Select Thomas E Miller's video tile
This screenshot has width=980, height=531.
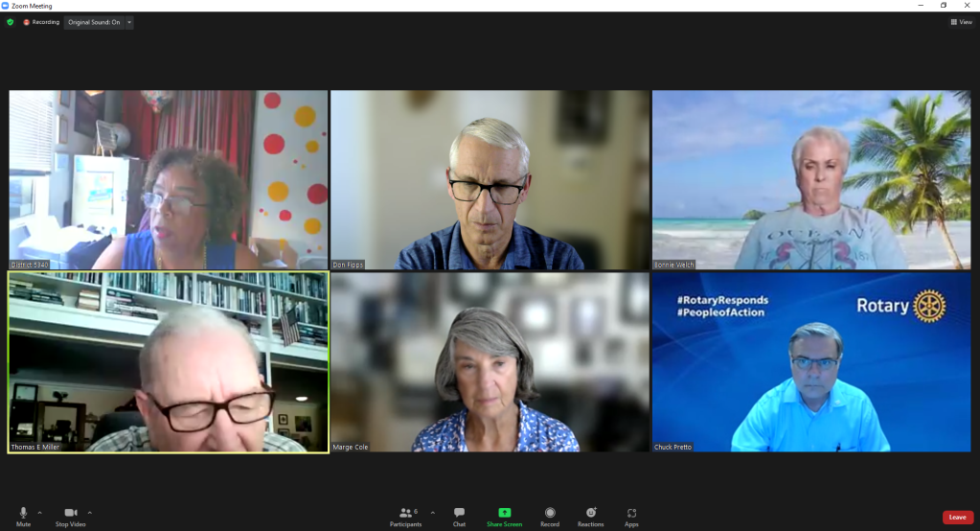pyautogui.click(x=168, y=362)
